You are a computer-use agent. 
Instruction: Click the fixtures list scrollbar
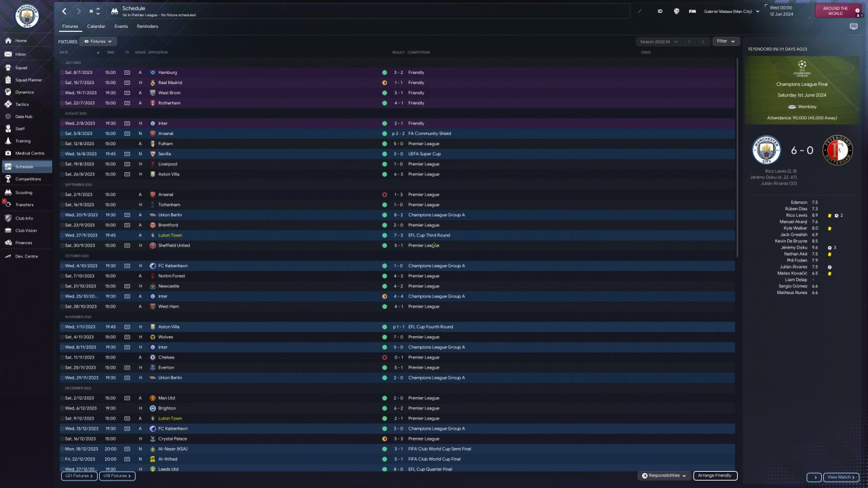(x=738, y=156)
